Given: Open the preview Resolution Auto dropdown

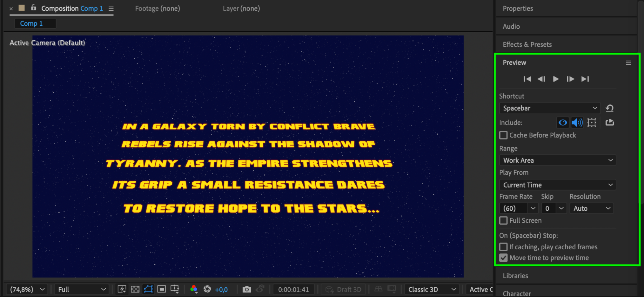Looking at the screenshot, I should click(591, 208).
